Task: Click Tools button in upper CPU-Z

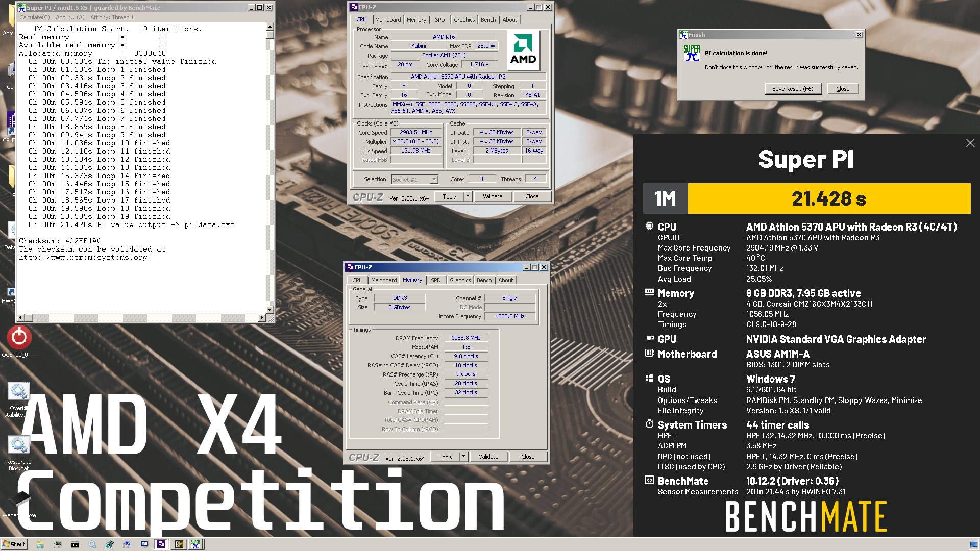Action: pyautogui.click(x=449, y=196)
